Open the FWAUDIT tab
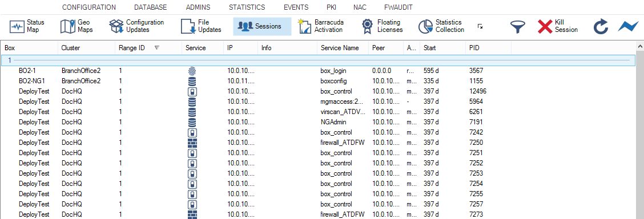Viewport: 644px width, 219px height. point(399,7)
